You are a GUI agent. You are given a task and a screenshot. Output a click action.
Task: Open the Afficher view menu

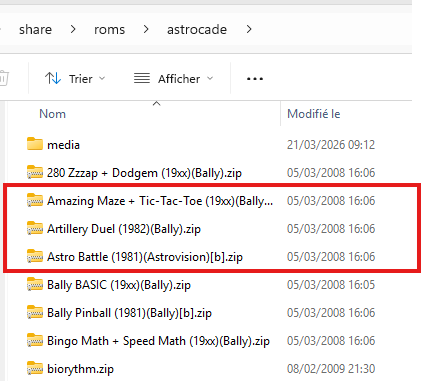(173, 79)
